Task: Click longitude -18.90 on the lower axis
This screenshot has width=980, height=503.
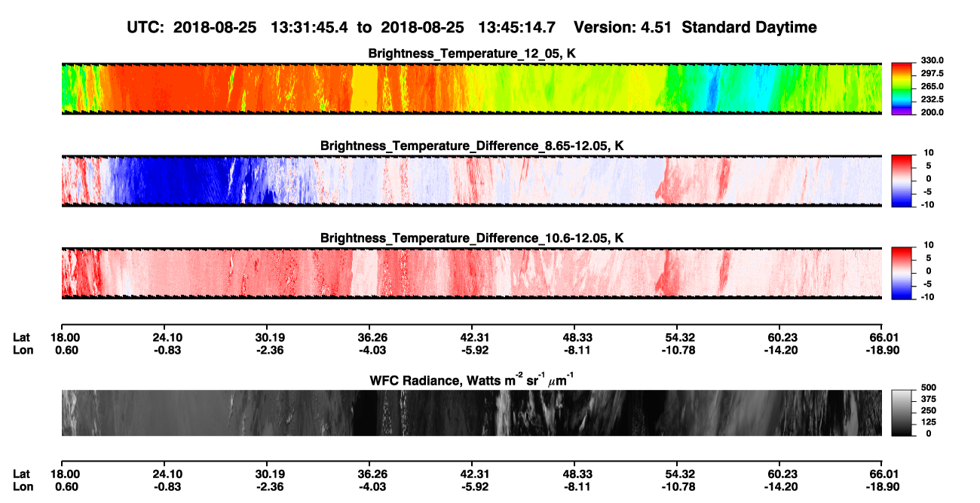Action: [x=882, y=486]
